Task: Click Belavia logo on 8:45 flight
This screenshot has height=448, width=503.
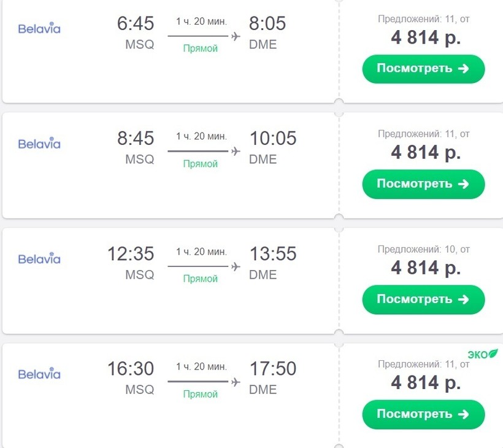Action: coord(39,144)
